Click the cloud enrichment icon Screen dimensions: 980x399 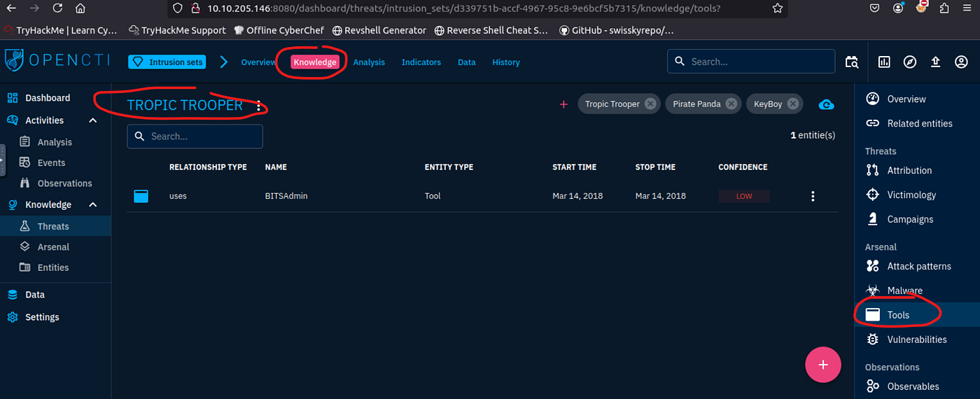(826, 104)
